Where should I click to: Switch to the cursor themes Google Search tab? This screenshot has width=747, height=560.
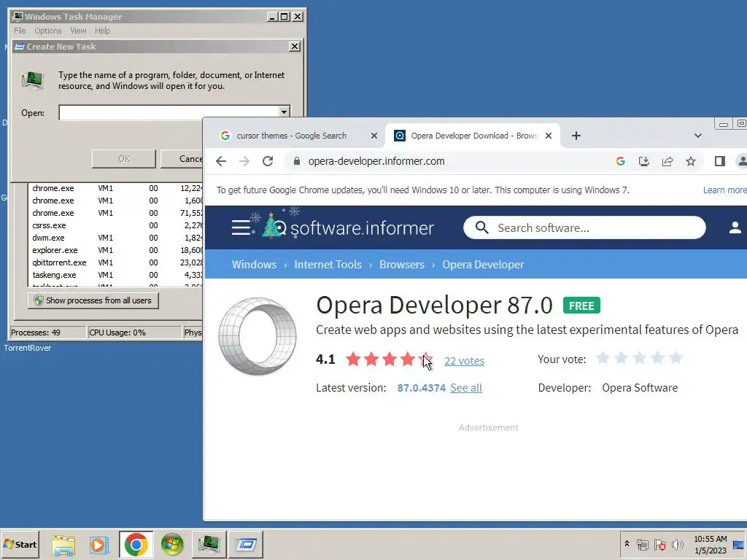291,136
